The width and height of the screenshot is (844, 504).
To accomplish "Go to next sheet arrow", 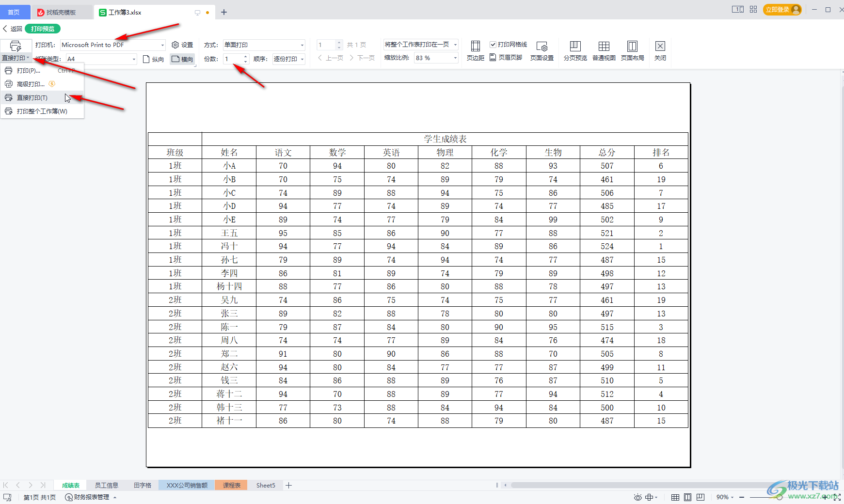I will pyautogui.click(x=31, y=485).
